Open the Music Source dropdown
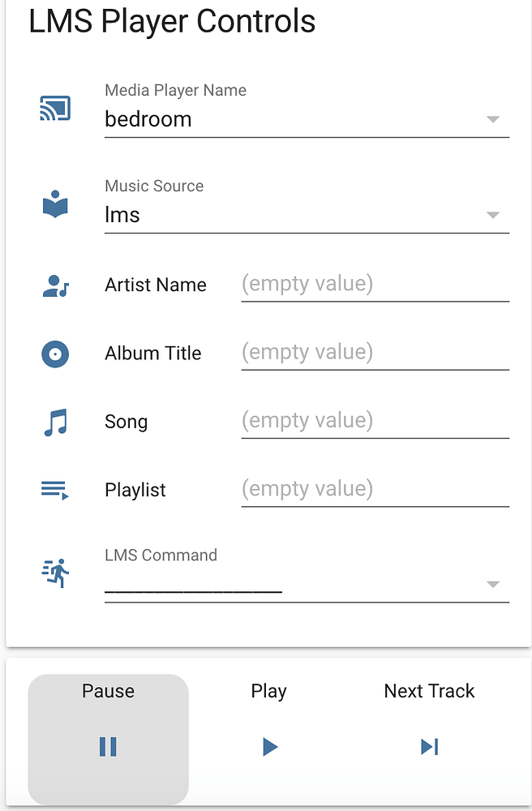This screenshot has height=811, width=532. point(493,215)
